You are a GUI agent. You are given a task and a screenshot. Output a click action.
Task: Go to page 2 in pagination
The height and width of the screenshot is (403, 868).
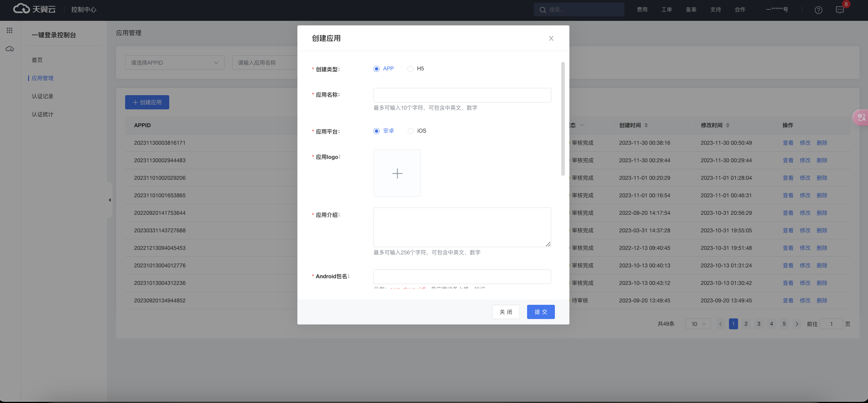746,324
